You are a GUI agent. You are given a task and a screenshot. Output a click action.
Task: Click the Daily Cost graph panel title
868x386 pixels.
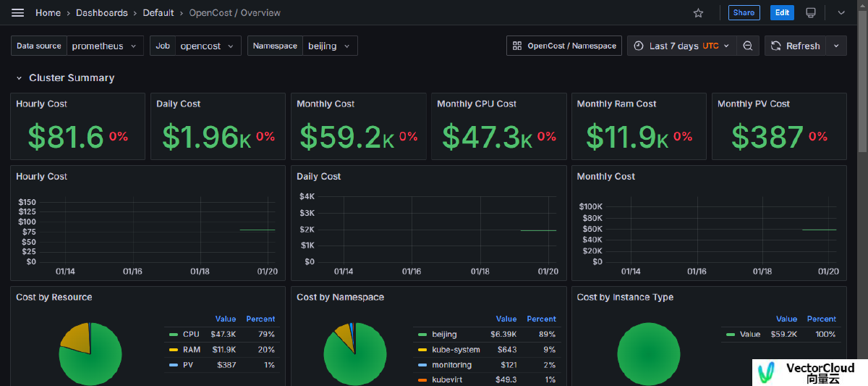coord(318,176)
